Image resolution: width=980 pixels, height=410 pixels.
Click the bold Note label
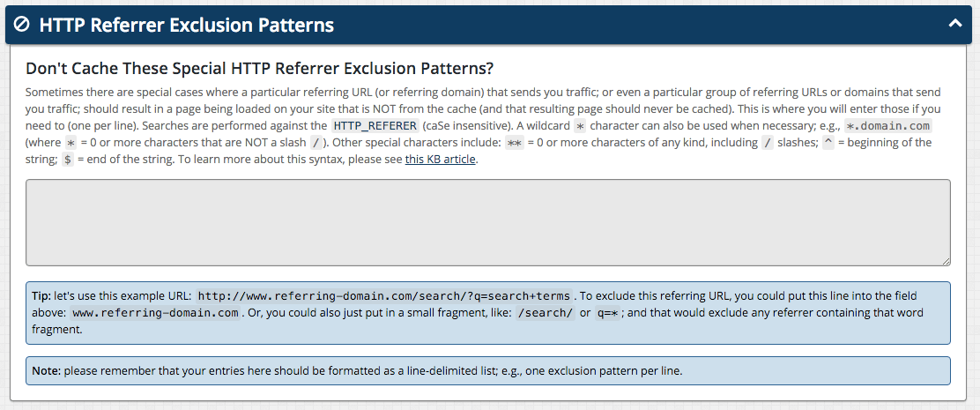click(46, 370)
